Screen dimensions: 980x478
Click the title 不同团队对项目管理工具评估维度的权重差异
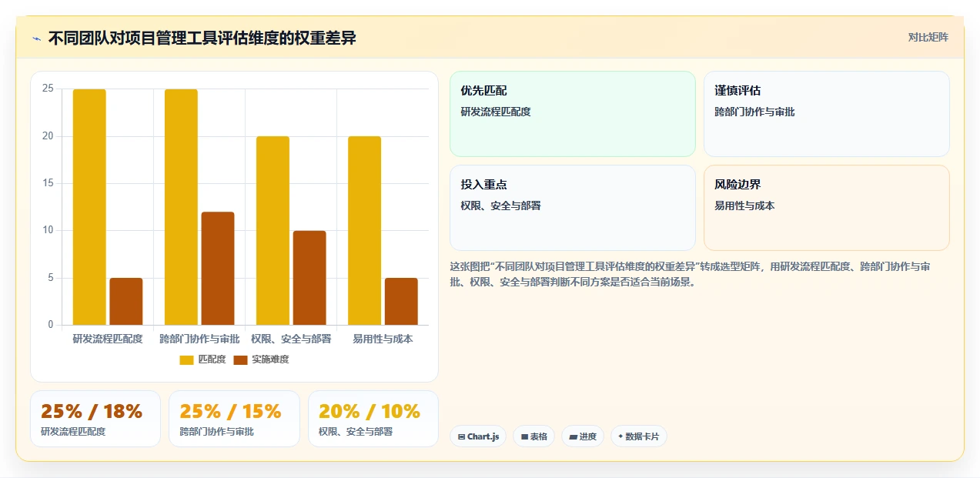pyautogui.click(x=202, y=38)
